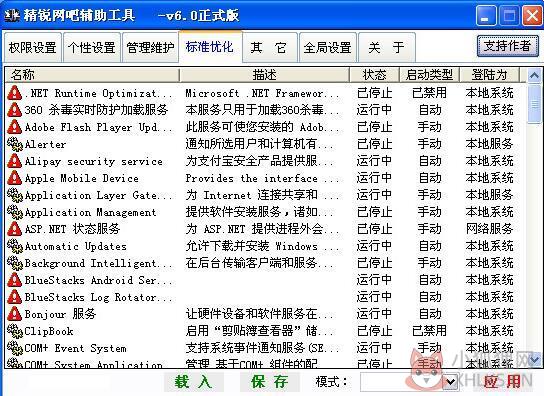Click warning icon next to BlueStacks Log Rotator
Image resolution: width=544 pixels, height=396 pixels.
pyautogui.click(x=15, y=297)
